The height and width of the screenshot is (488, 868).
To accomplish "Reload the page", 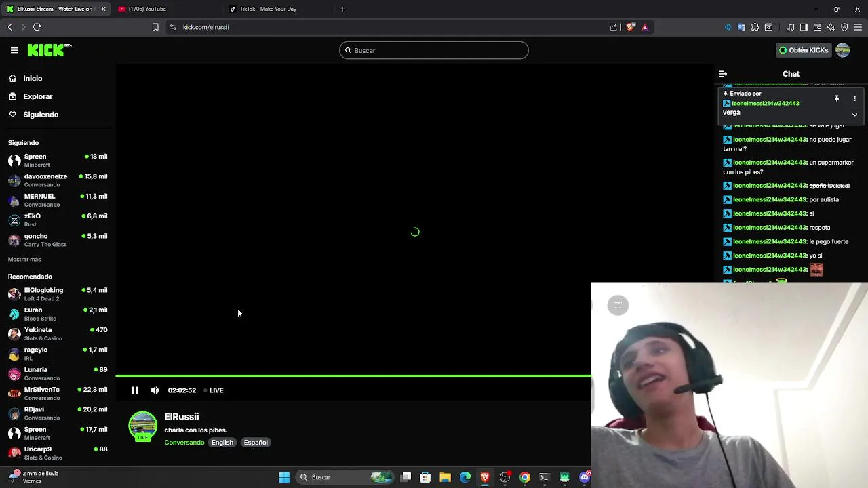I will click(x=37, y=27).
